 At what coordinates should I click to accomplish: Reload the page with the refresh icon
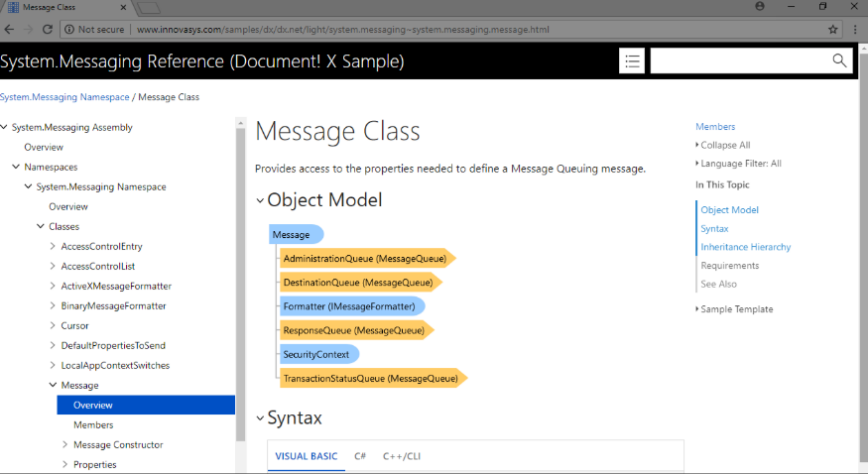pyautogui.click(x=48, y=30)
